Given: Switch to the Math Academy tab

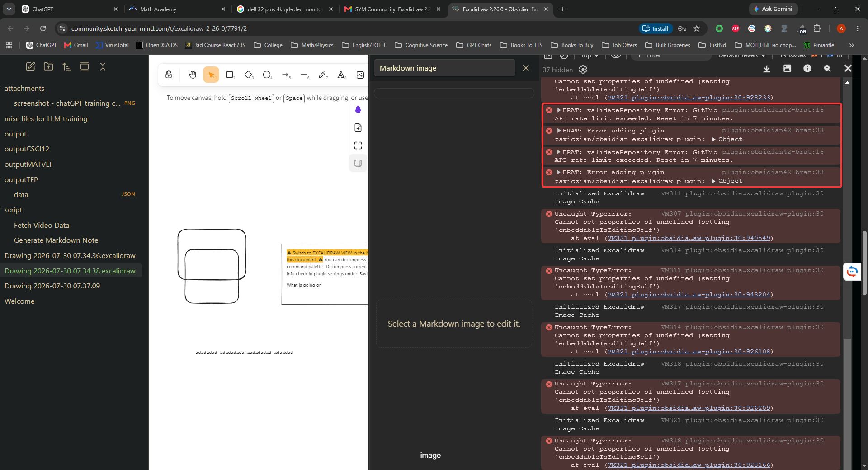Looking at the screenshot, I should coord(177,9).
